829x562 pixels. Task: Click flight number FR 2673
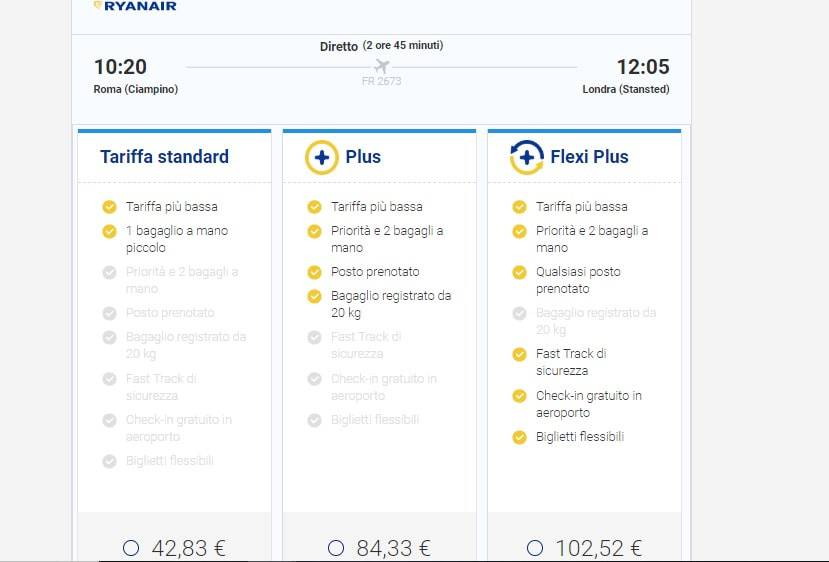pyautogui.click(x=381, y=81)
